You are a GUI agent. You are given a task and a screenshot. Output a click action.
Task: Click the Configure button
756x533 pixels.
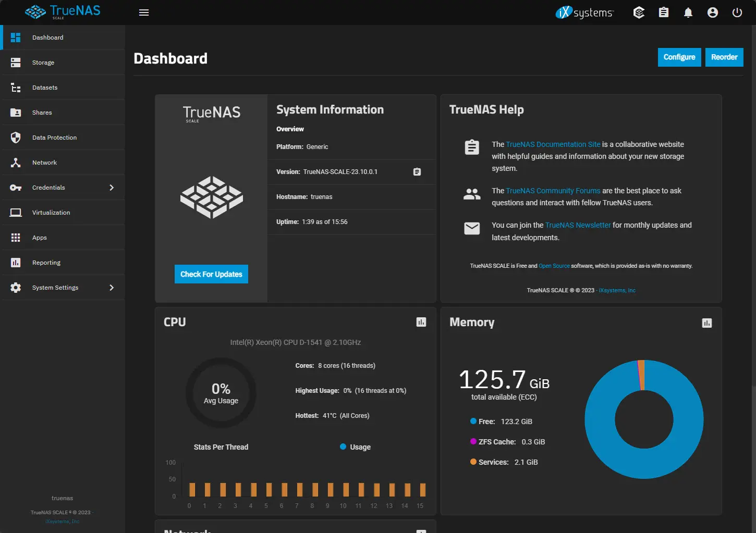(679, 57)
